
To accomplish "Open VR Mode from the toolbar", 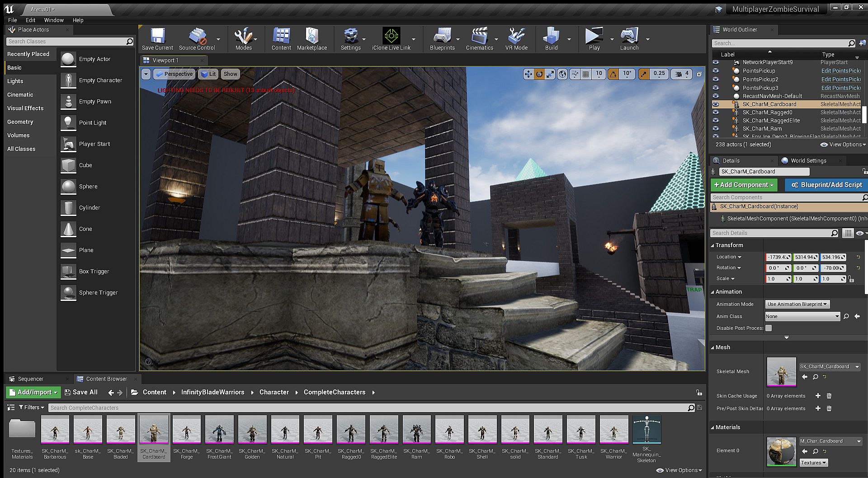I will [516, 36].
